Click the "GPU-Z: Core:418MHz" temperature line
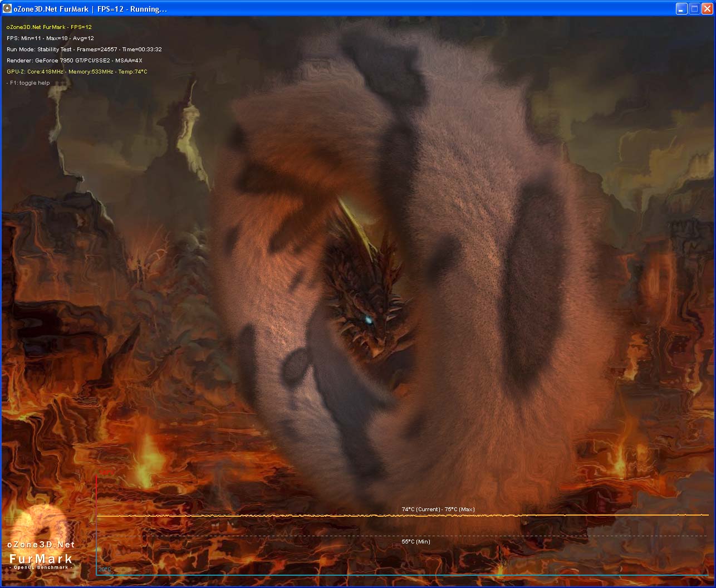Screen dimensions: 716x588 [x=77, y=72]
